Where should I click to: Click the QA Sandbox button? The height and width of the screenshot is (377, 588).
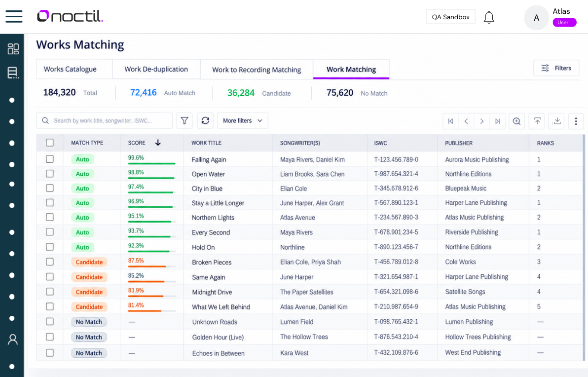[x=450, y=17]
